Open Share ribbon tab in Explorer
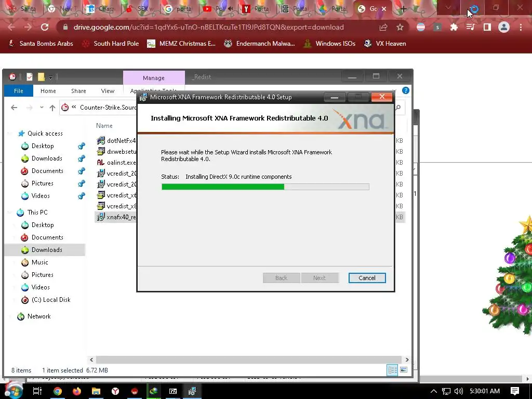This screenshot has width=532, height=399. click(x=79, y=91)
